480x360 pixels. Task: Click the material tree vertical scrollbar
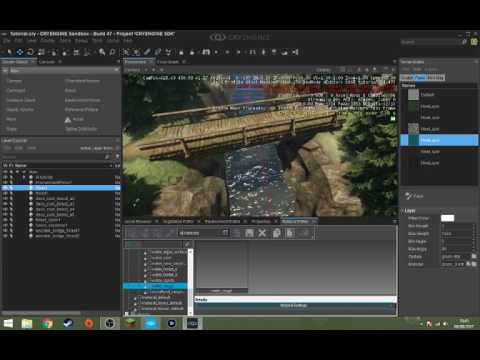[190, 282]
